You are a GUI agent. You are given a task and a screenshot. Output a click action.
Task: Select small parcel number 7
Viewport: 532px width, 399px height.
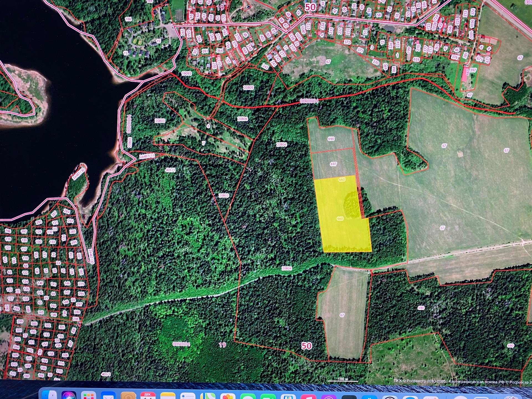click(x=204, y=143)
